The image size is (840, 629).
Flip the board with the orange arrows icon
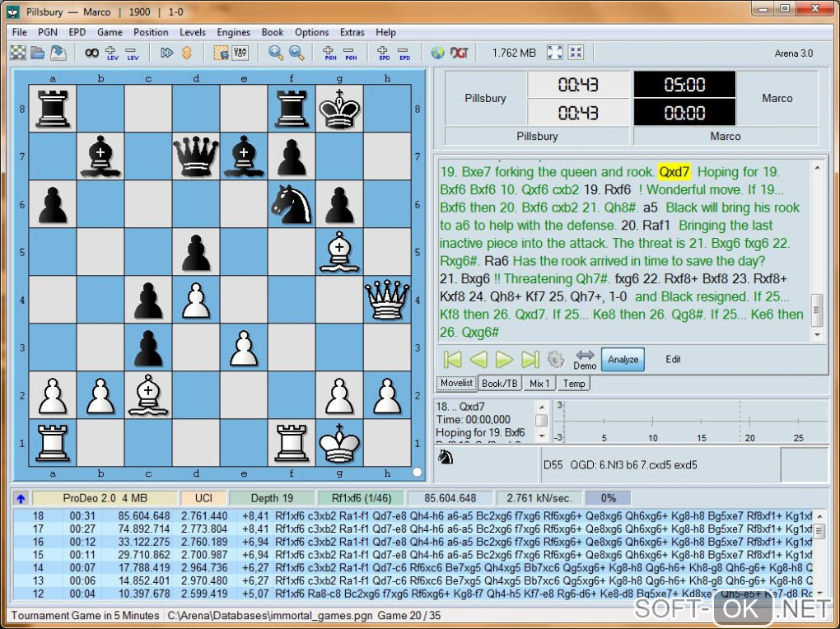click(187, 53)
